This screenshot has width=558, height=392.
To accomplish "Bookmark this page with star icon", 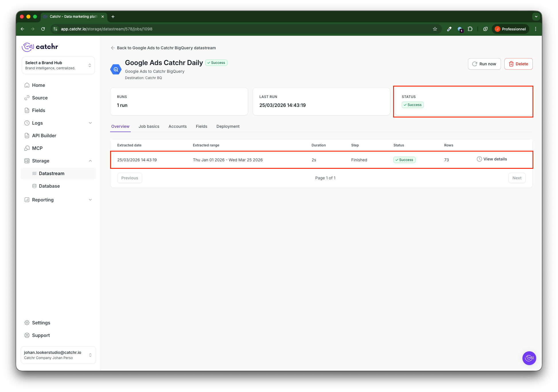I will [435, 29].
